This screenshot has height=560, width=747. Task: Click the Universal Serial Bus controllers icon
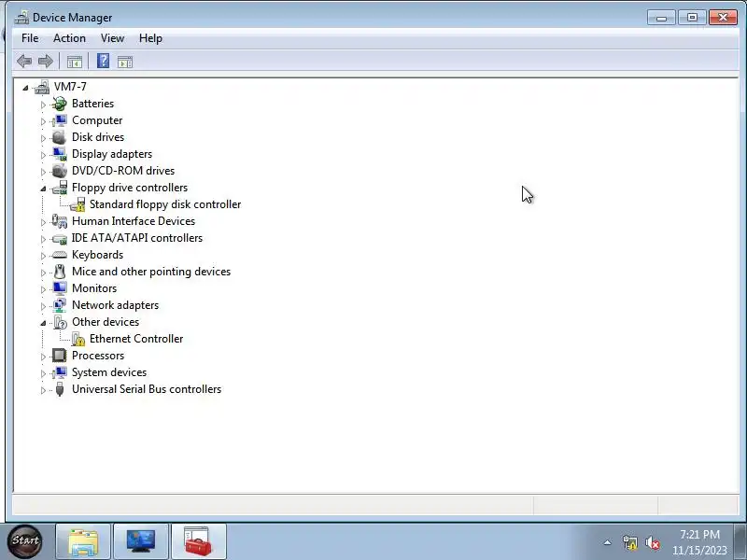60,389
